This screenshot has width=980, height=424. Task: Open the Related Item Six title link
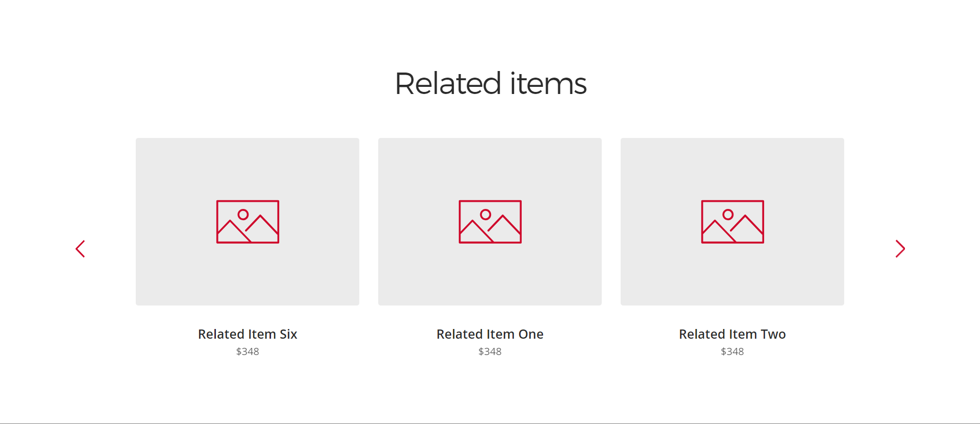click(248, 334)
